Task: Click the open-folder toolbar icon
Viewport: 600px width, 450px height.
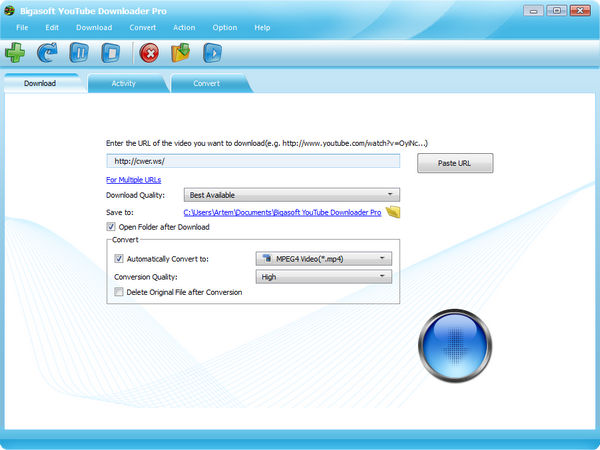Action: [x=181, y=53]
